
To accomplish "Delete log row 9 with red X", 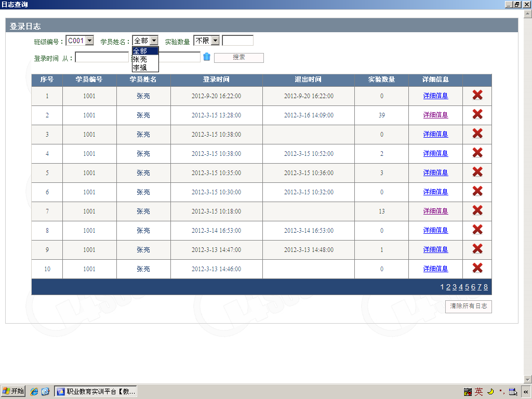I will (477, 249).
